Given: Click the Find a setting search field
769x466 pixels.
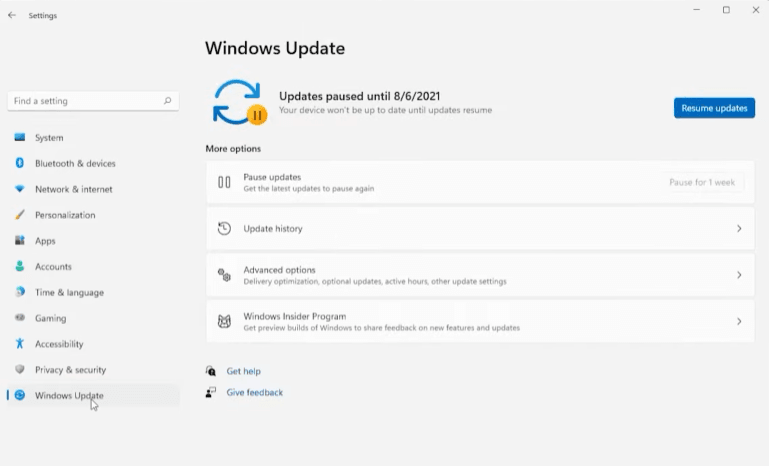Looking at the screenshot, I should pos(93,101).
